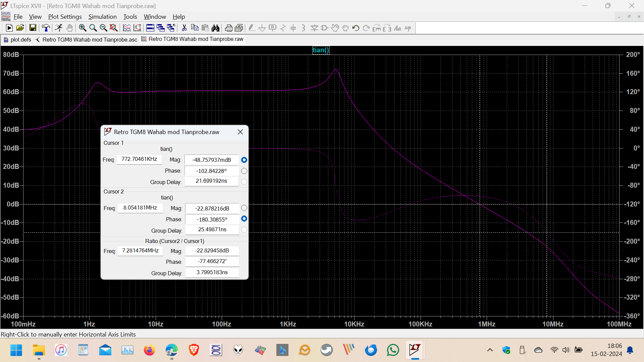Viewport: 644px width, 362px height.
Task: Switch to the Tianprobe.raw waveform tab
Action: point(193,39)
